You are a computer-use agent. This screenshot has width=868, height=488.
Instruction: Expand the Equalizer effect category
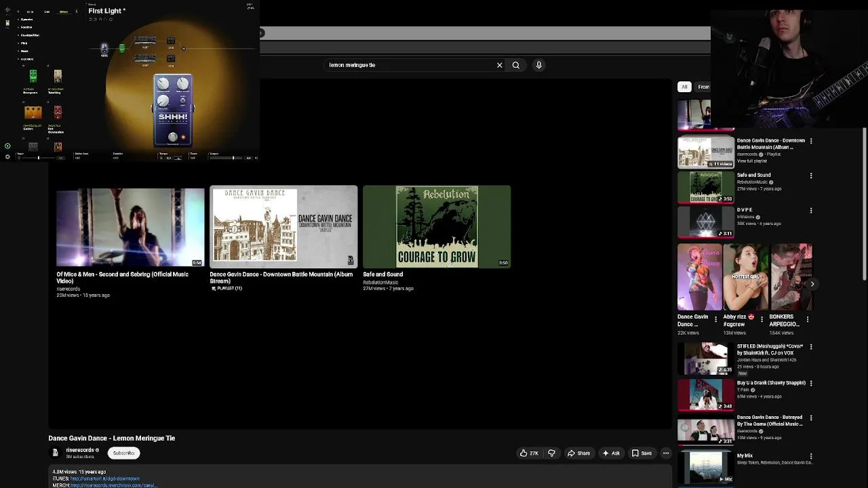26,27
